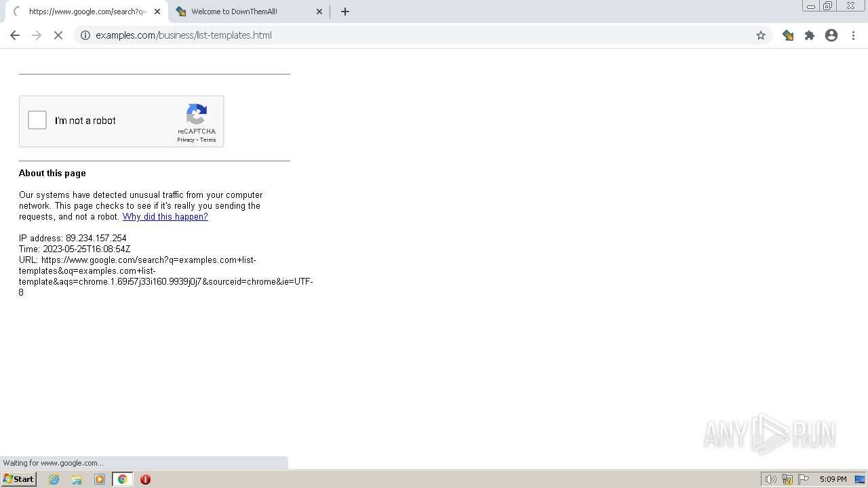
Task: Open the Why did this happen link
Action: tap(165, 217)
